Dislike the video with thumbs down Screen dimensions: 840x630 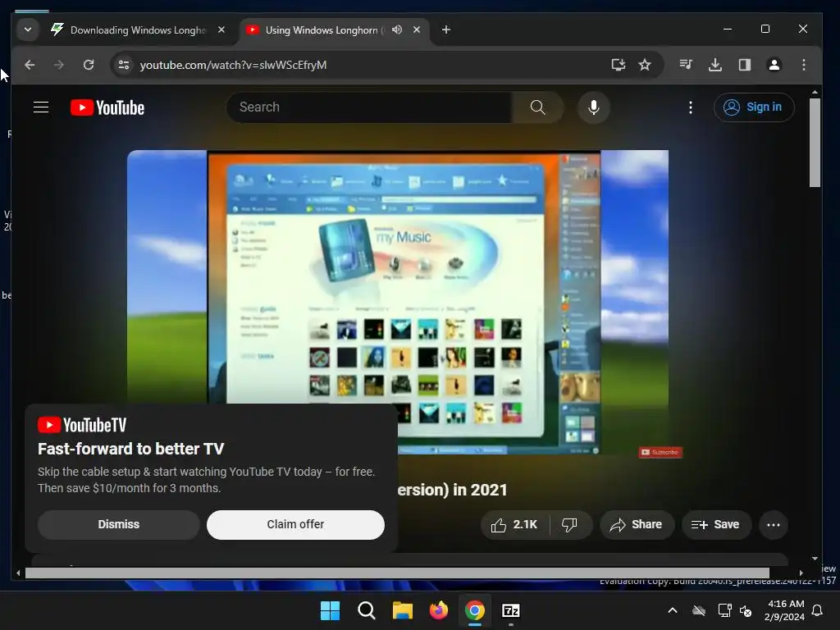coord(570,524)
